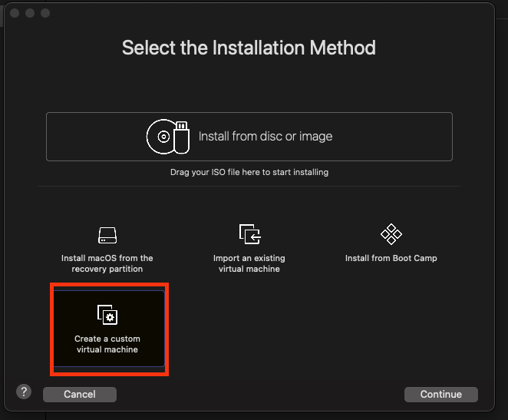Choose 'Install macOS from the recovery partition' label

tap(107, 263)
